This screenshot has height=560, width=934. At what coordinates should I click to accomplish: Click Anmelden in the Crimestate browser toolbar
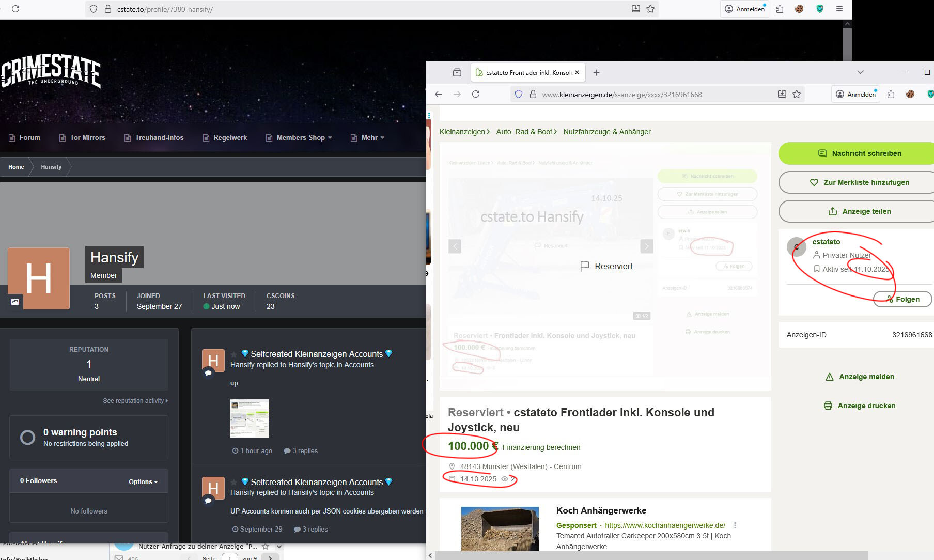745,9
